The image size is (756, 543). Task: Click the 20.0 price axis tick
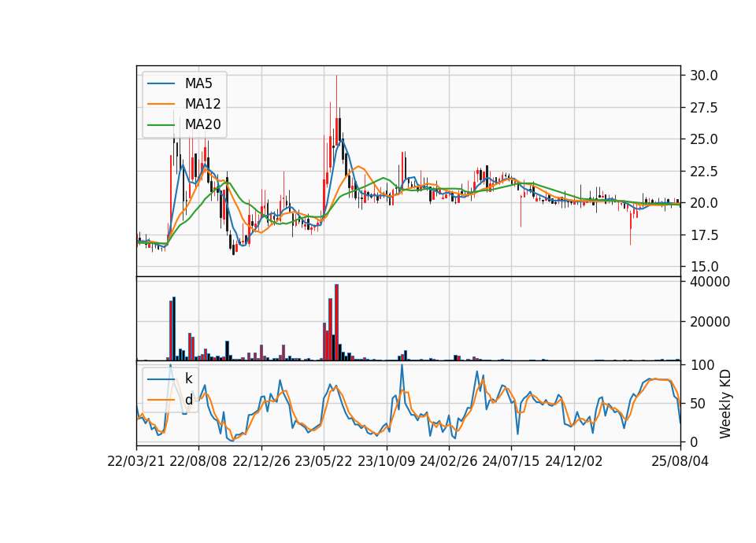(703, 203)
